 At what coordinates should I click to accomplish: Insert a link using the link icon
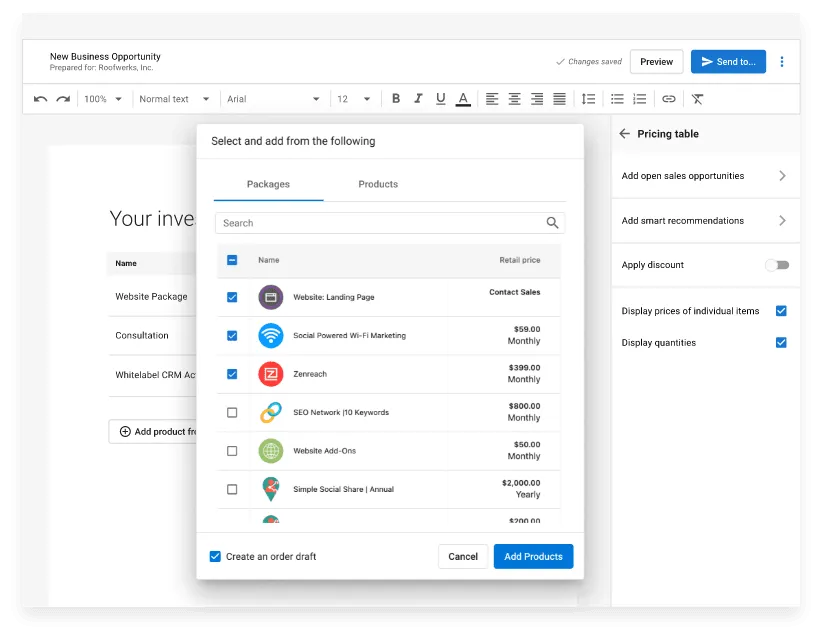point(669,99)
